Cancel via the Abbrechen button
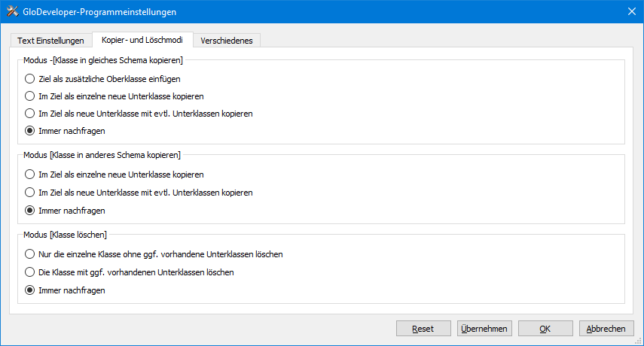Screen dimensions: 644x346 (606, 329)
